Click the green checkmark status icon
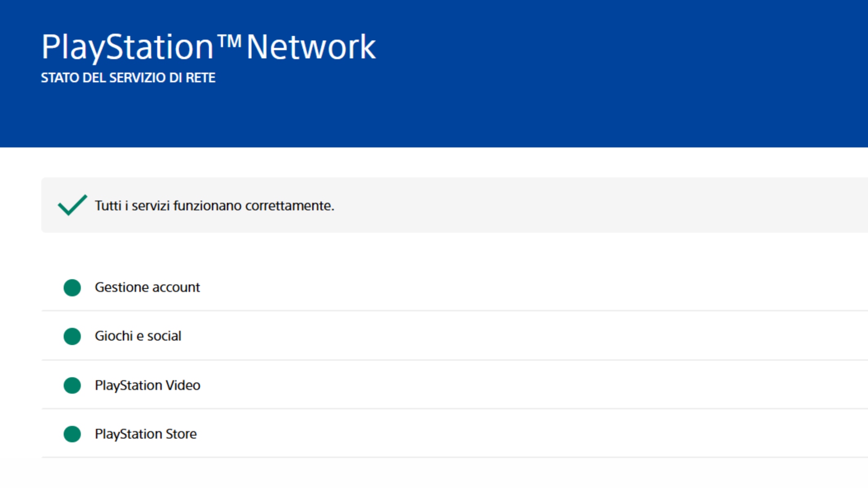The height and width of the screenshot is (488, 868). point(72,205)
